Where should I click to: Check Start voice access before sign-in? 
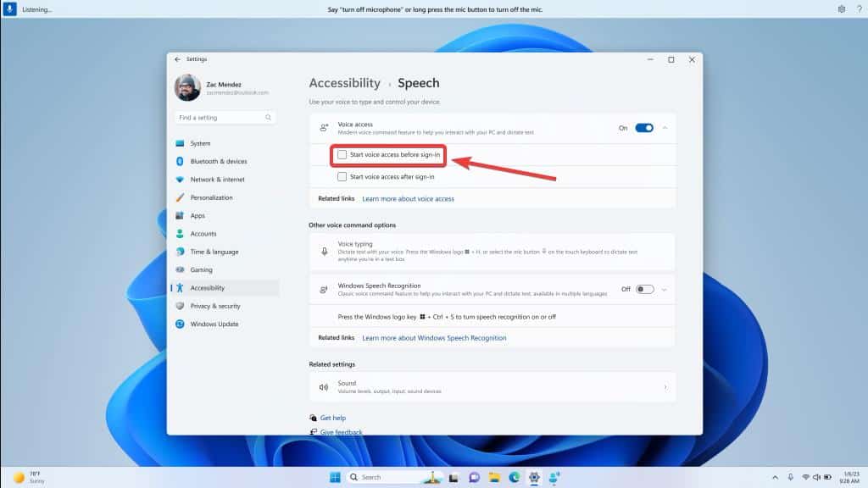pyautogui.click(x=342, y=154)
